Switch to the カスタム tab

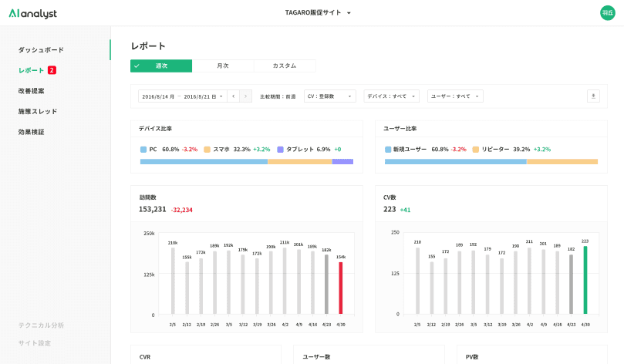pos(285,66)
